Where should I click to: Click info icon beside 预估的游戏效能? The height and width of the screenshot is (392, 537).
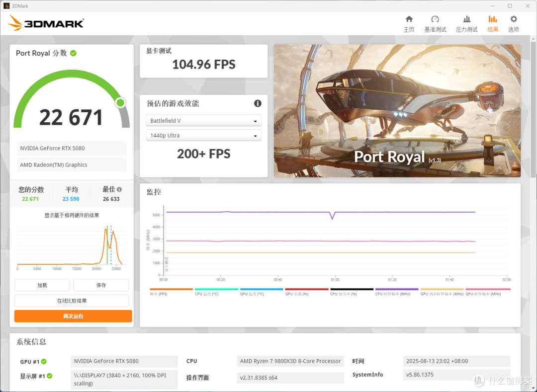258,103
